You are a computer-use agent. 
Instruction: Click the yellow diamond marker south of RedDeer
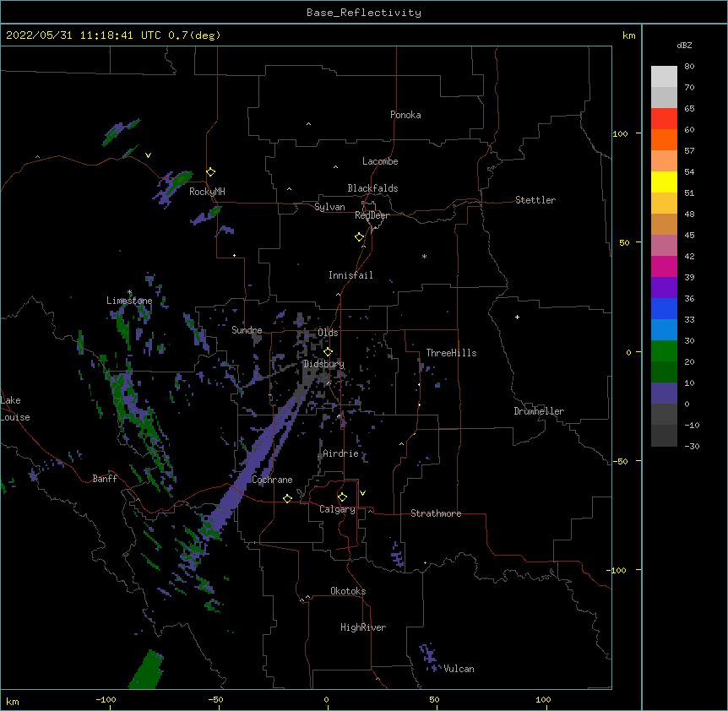(x=360, y=237)
